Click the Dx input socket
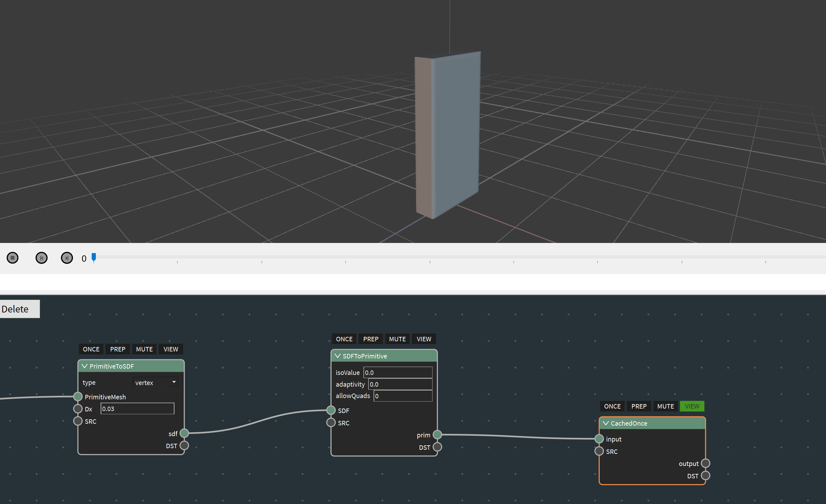This screenshot has height=504, width=826. (x=78, y=409)
